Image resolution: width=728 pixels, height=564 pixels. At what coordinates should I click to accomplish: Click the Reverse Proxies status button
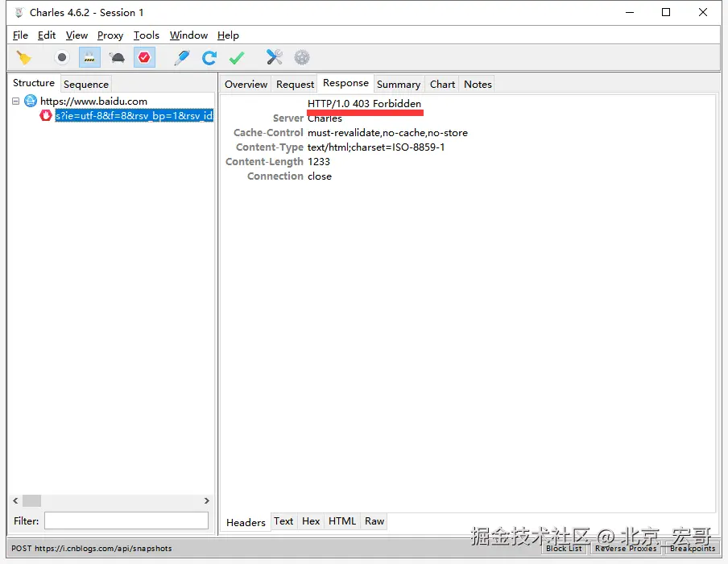point(626,548)
